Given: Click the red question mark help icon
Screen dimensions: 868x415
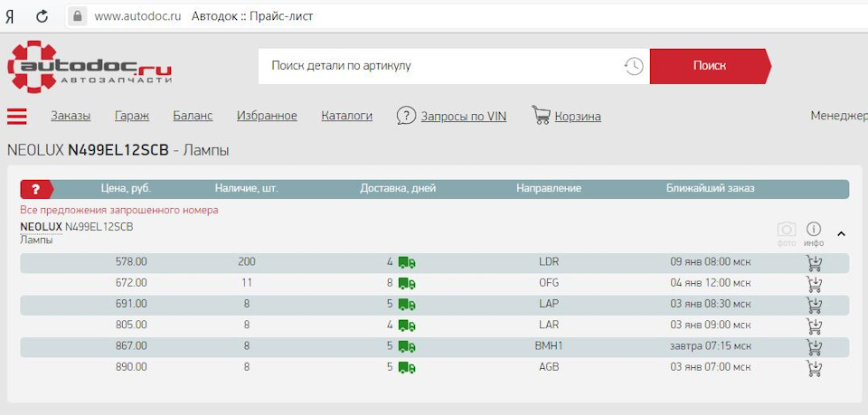Looking at the screenshot, I should [x=36, y=189].
